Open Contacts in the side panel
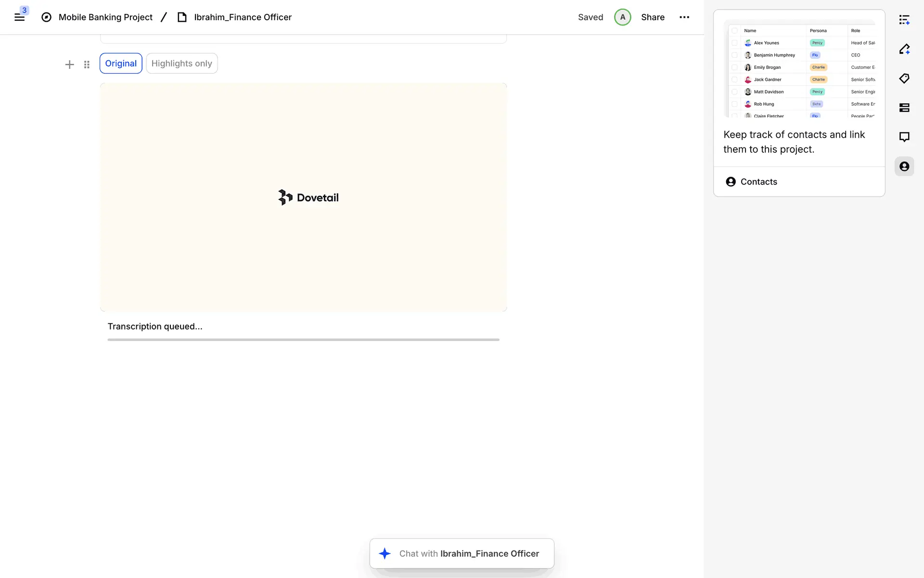This screenshot has width=924, height=578. pyautogui.click(x=758, y=182)
